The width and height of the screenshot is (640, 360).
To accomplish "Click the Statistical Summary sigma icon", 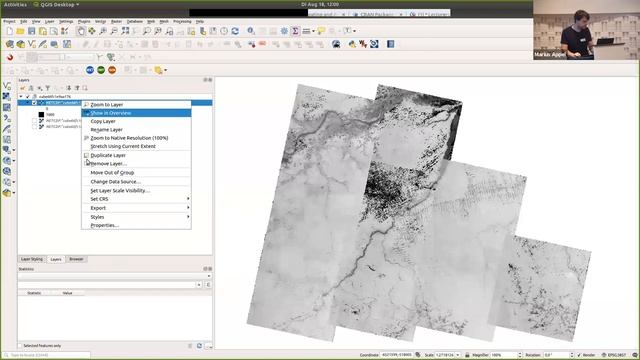I will pyautogui.click(x=295, y=31).
